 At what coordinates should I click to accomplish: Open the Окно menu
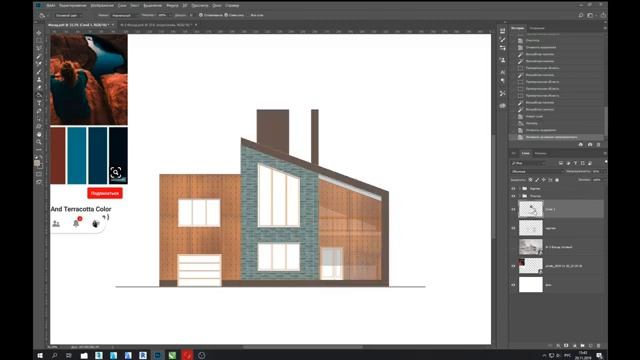(x=217, y=5)
